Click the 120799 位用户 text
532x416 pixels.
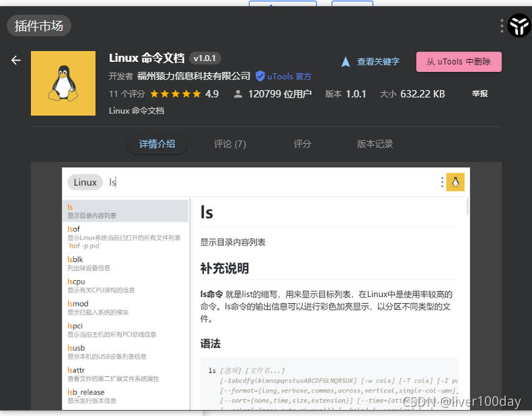click(x=280, y=94)
